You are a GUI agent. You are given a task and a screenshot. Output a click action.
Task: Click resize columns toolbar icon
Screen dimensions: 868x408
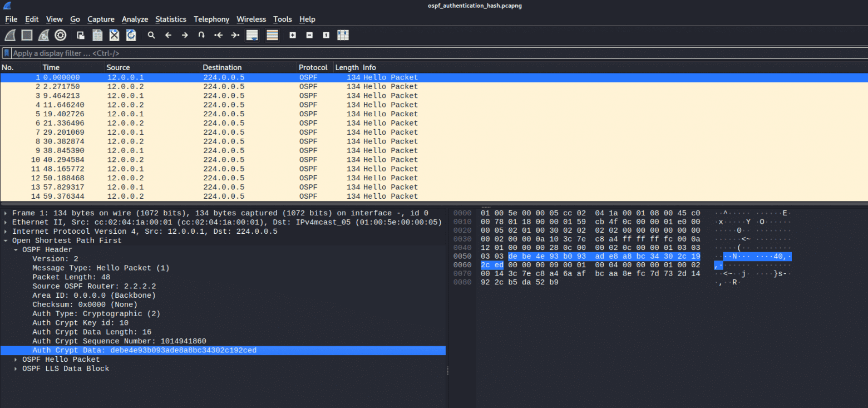pos(343,35)
